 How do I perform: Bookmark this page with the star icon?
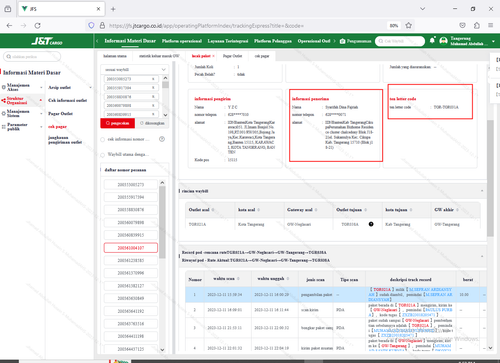[x=408, y=25]
